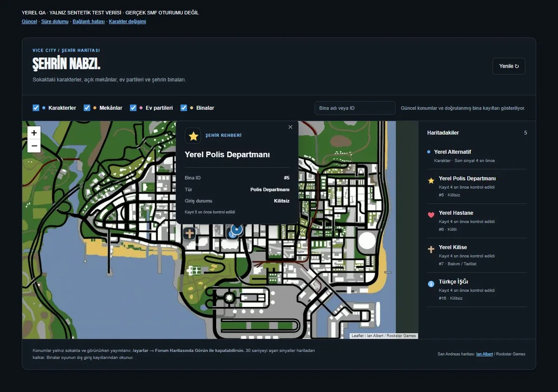Toggle the Ev partileri layer checkbox
This screenshot has width=558, height=392.
coord(133,108)
